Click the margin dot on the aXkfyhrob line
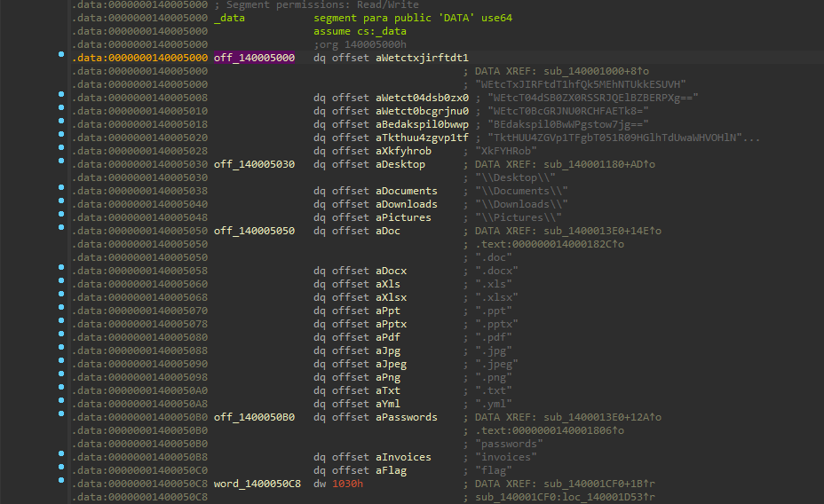Image resolution: width=824 pixels, height=504 pixels. 60,151
